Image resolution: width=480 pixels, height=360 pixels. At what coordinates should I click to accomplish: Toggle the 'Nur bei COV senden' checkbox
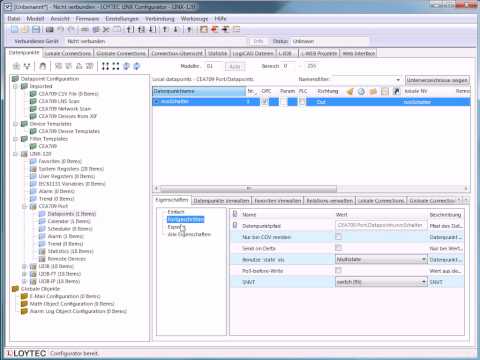(338, 237)
